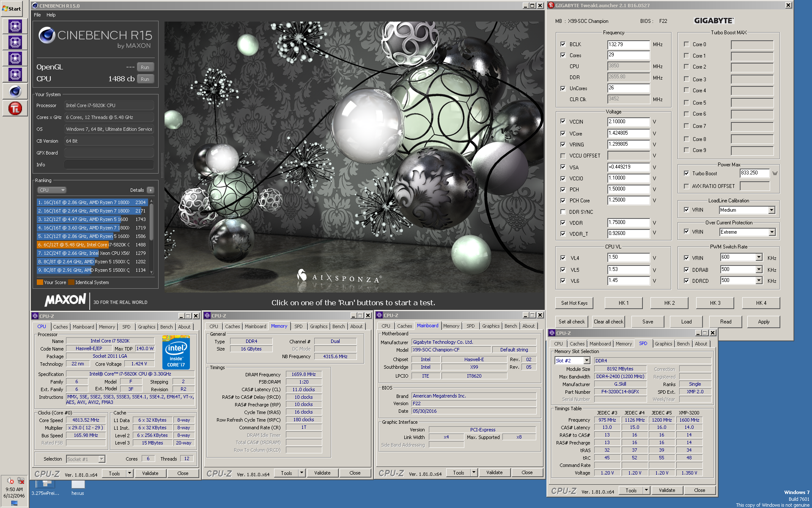812x508 pixels.
Task: Toggle the BCLK checkbox
Action: click(x=563, y=44)
